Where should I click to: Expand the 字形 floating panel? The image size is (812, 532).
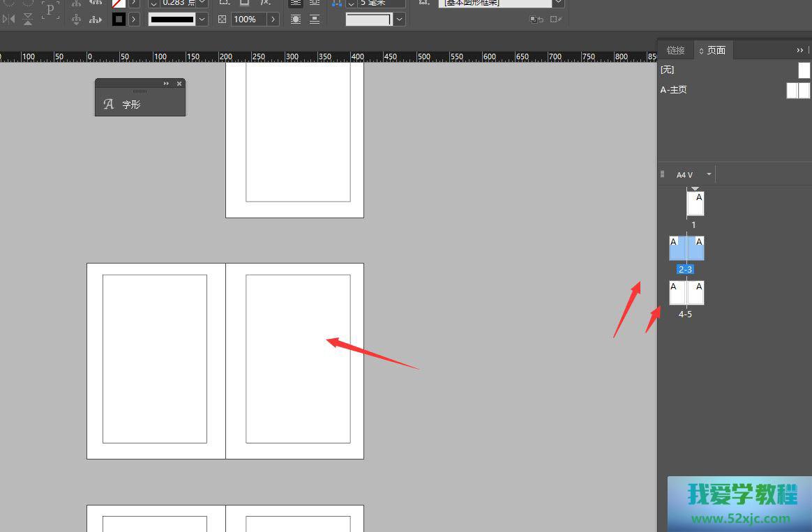(166, 84)
